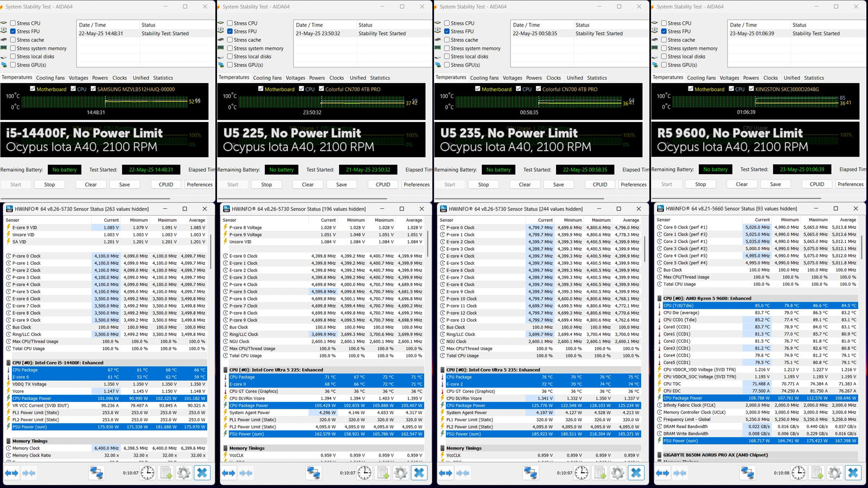868x488 pixels.
Task: Open gear settings in Ryzen 5 9600 HWiNFO window
Action: pyautogui.click(x=834, y=473)
